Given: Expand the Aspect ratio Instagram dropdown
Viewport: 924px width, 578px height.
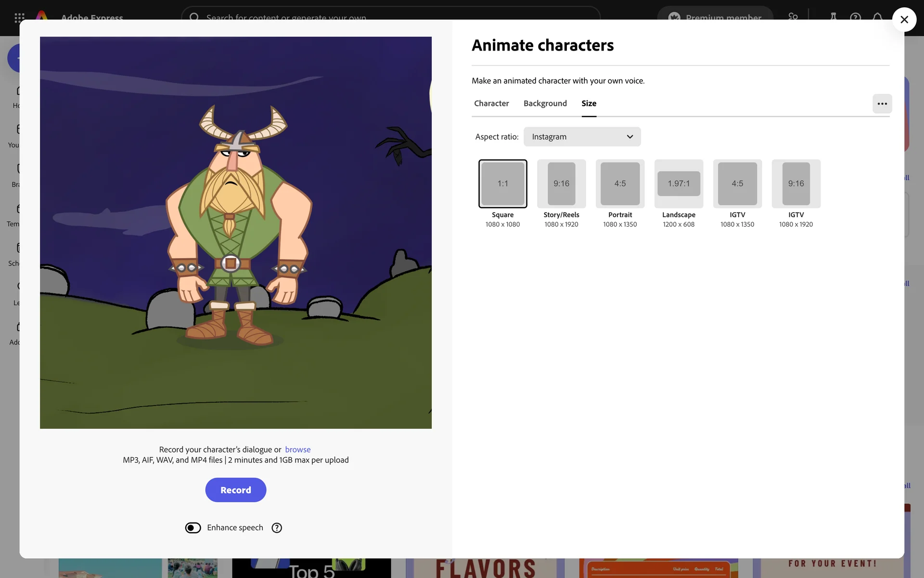Looking at the screenshot, I should 582,137.
